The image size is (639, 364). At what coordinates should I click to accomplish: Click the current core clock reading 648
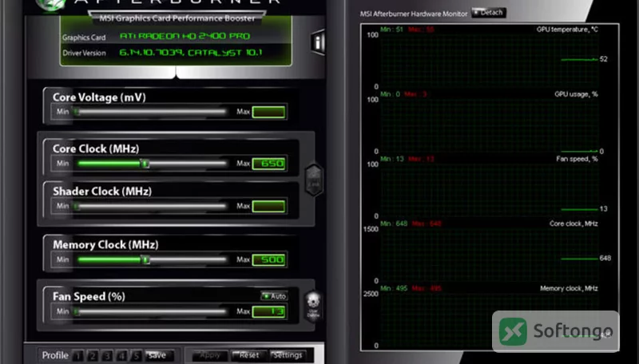click(605, 258)
